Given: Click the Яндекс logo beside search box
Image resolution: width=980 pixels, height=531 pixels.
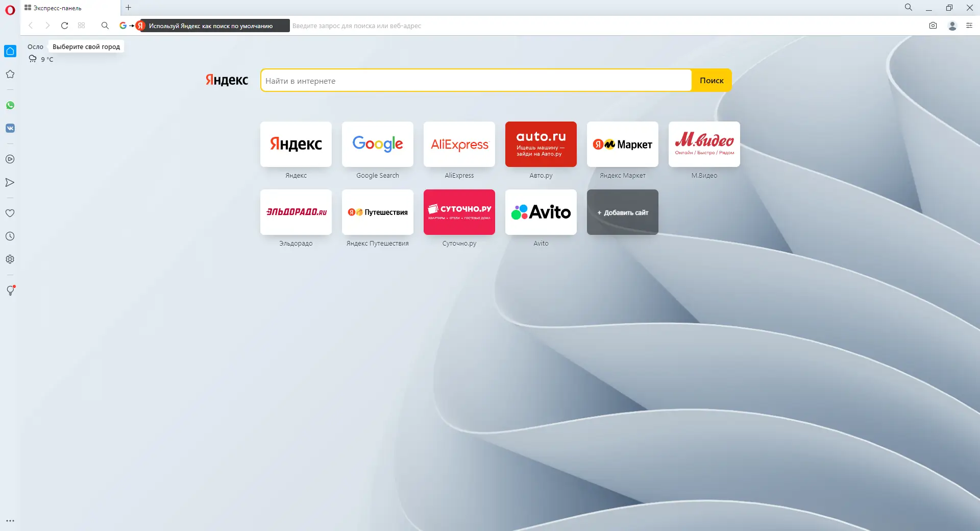Looking at the screenshot, I should (x=227, y=80).
